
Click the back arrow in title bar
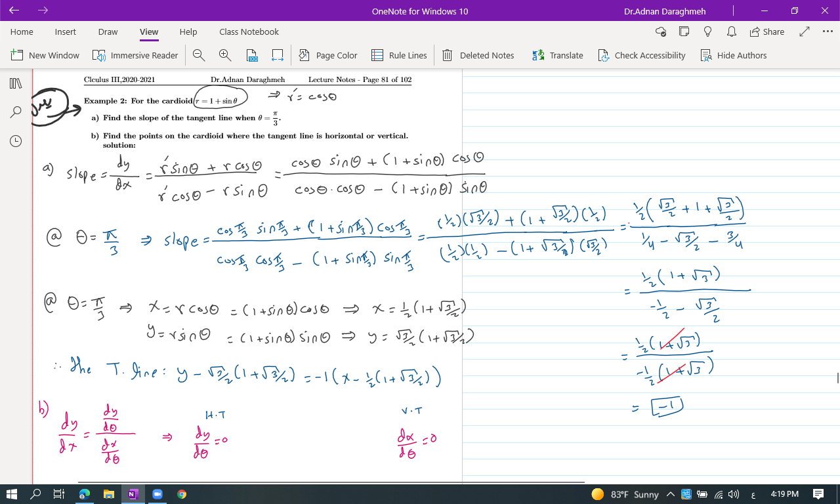pos(14,10)
